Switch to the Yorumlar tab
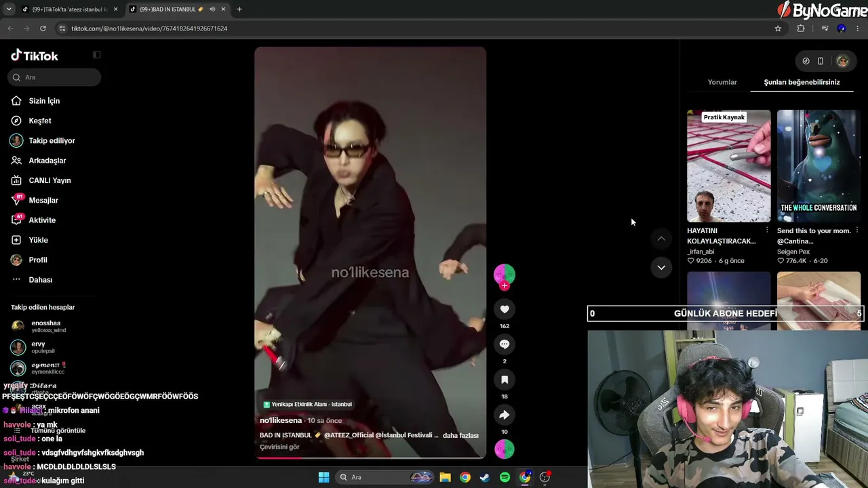Viewport: 868px width, 488px height. pos(722,82)
